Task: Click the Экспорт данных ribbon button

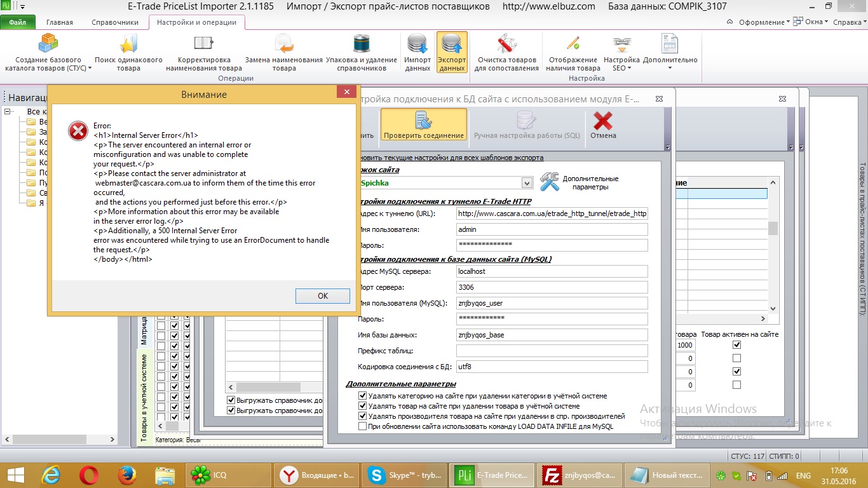Action: coord(452,52)
